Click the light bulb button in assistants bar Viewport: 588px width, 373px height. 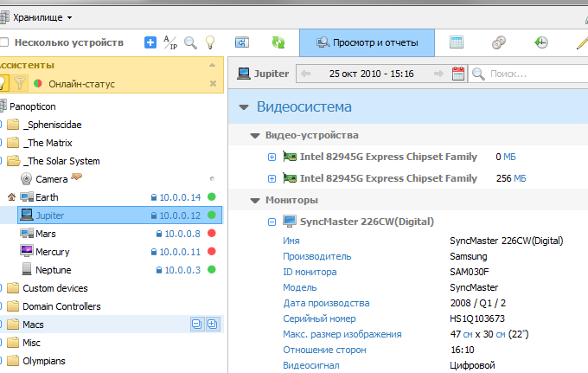click(x=3, y=83)
